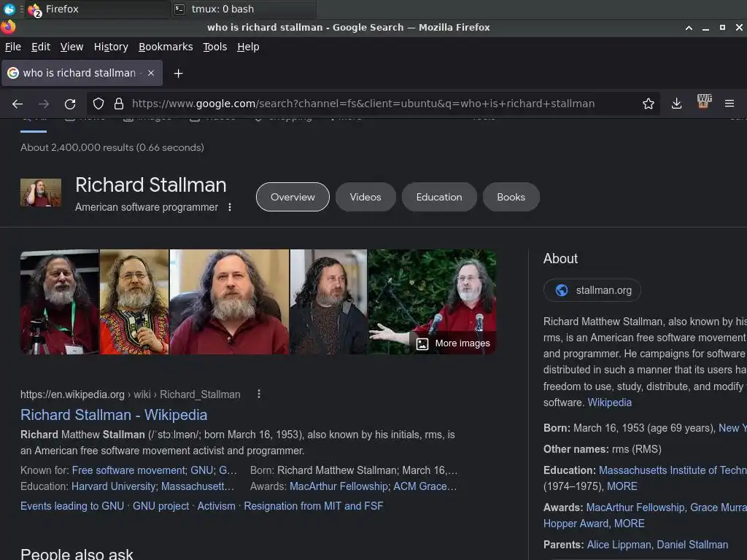Viewport: 747px width, 560px height.
Task: Click the extension icon beside the downloads button
Action: point(704,101)
